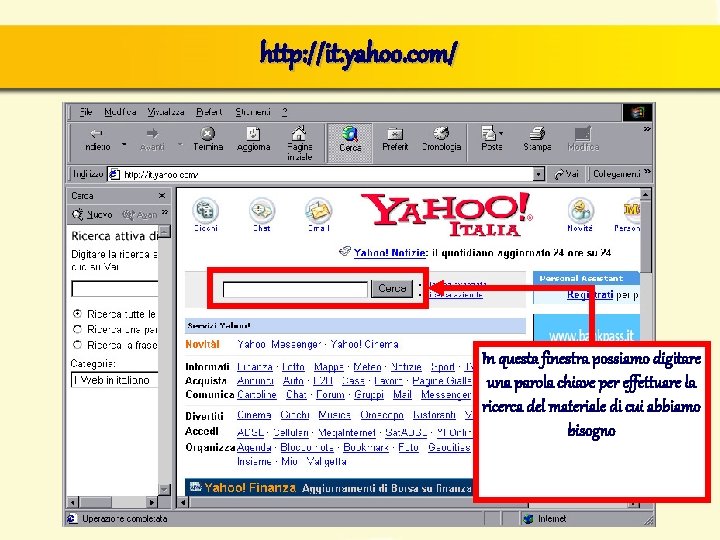Click the Yahoo Cerca search button
This screenshot has width=720, height=540.
coord(392,288)
